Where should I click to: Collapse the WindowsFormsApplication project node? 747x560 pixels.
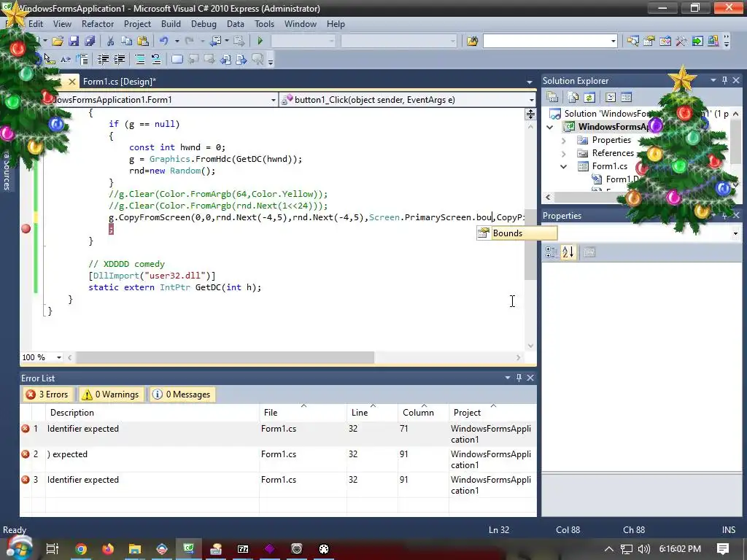(550, 127)
